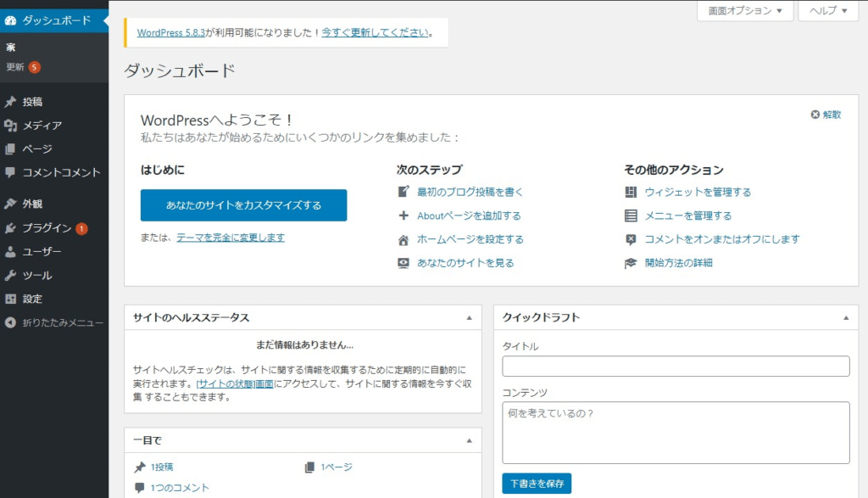Open the ヘルプ dropdown
This screenshot has height=498, width=868.
click(x=828, y=10)
